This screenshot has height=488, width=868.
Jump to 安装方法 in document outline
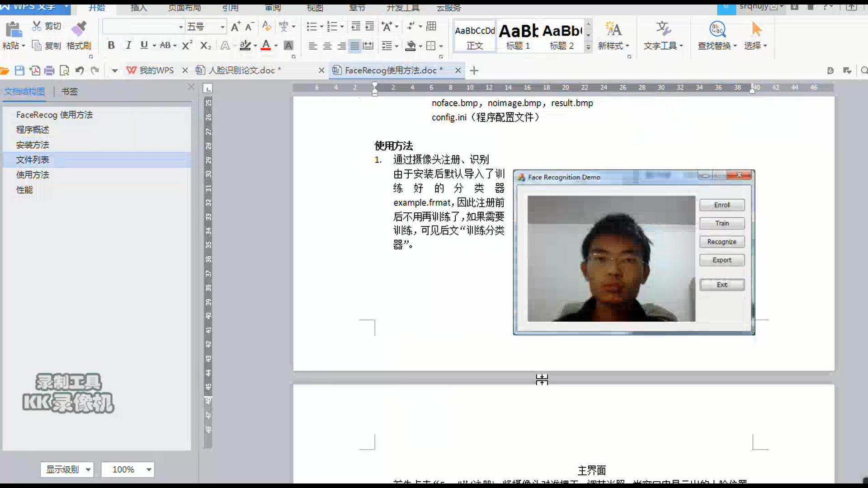[33, 145]
